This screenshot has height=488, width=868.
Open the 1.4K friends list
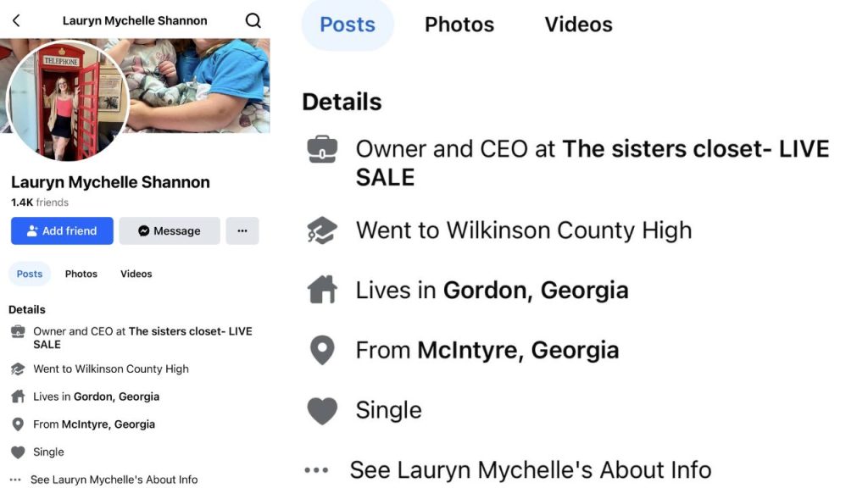[40, 202]
